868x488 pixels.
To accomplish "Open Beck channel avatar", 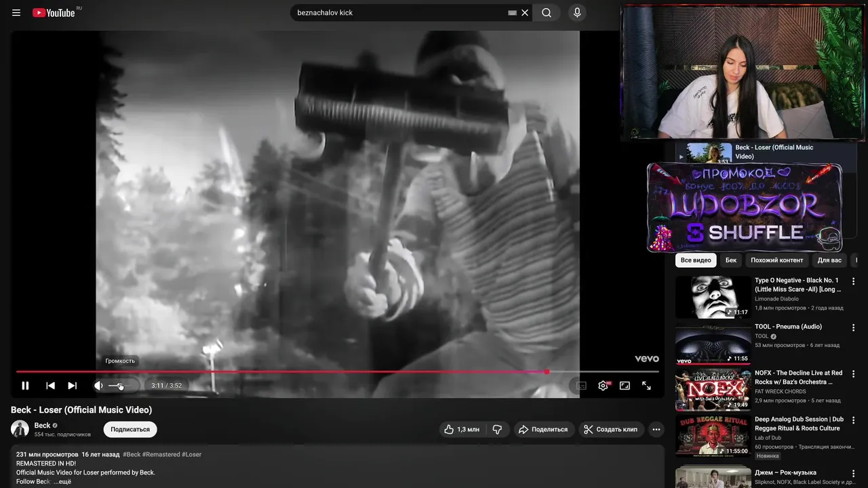I will pos(20,429).
